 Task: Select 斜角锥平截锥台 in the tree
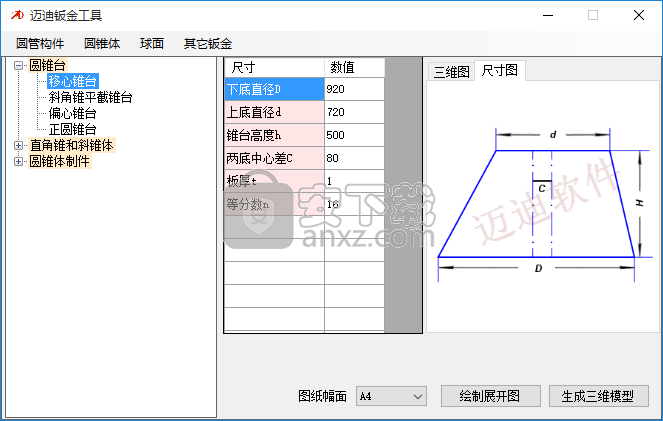point(90,97)
